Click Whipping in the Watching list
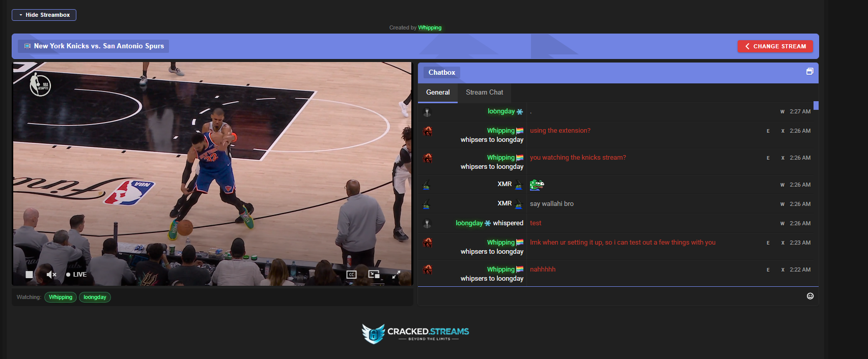Viewport: 868px width, 359px height. click(61, 297)
